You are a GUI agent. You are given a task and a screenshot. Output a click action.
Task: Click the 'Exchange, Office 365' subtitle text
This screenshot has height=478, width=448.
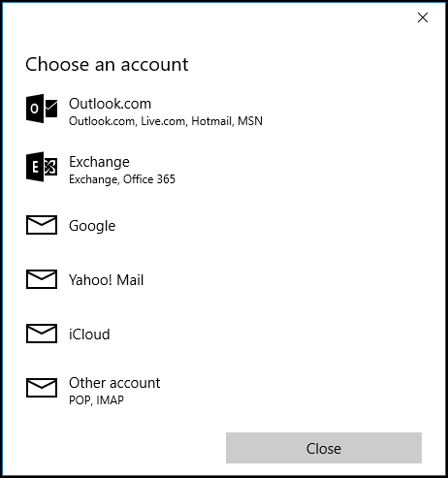click(122, 179)
